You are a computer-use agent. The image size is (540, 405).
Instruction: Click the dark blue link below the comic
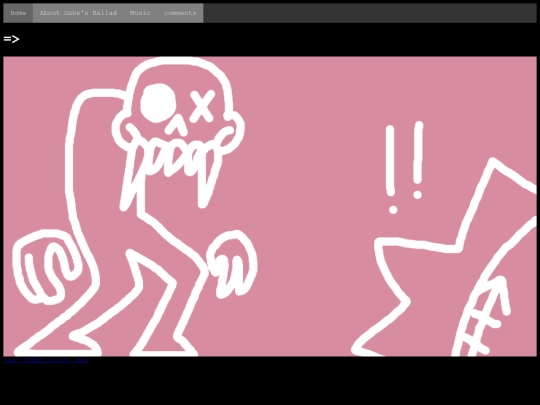(x=46, y=361)
